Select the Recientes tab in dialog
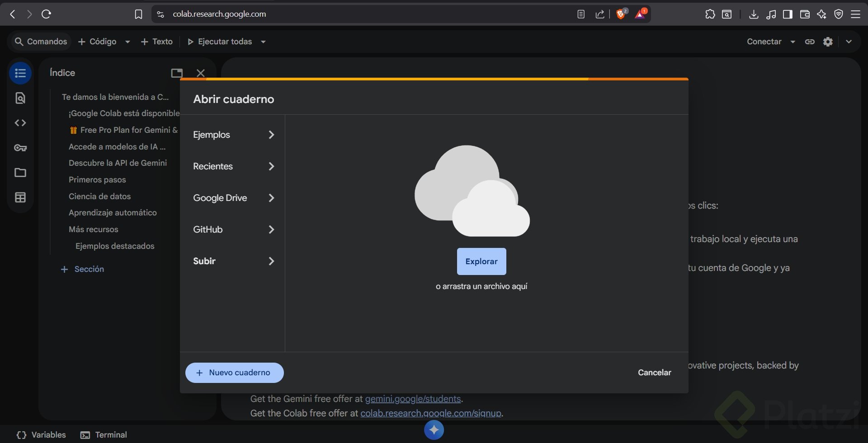Image resolution: width=868 pixels, height=443 pixels. 233,166
